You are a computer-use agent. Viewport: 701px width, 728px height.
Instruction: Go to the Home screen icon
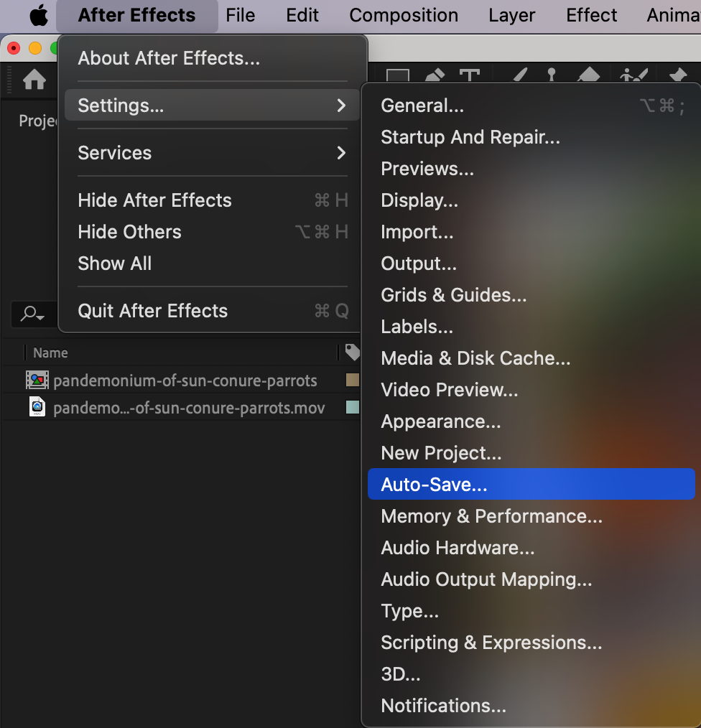click(x=35, y=80)
